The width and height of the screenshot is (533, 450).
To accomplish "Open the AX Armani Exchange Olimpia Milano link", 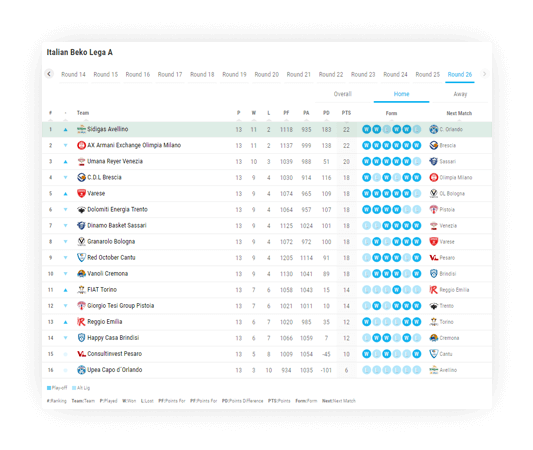I will coord(134,145).
